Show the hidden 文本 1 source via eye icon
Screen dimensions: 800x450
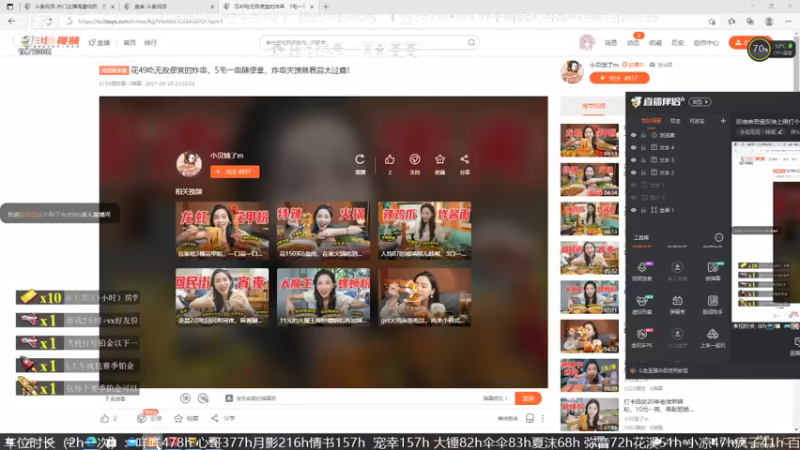click(634, 185)
